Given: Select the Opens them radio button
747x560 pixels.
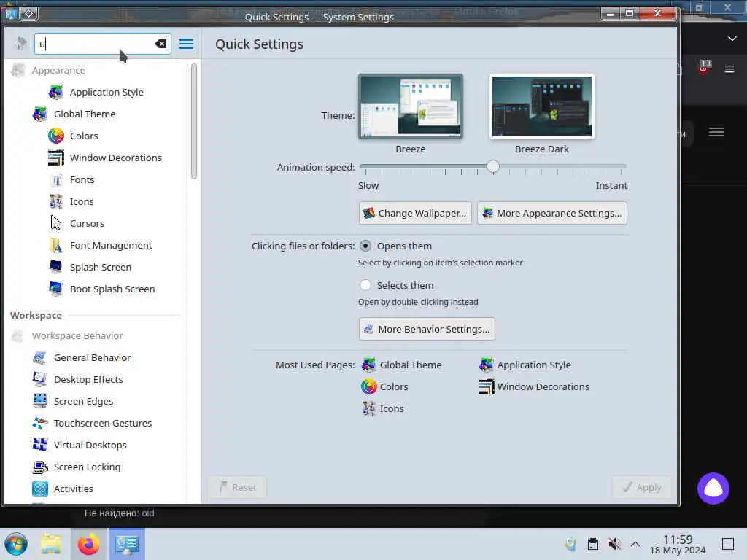Looking at the screenshot, I should 365,246.
